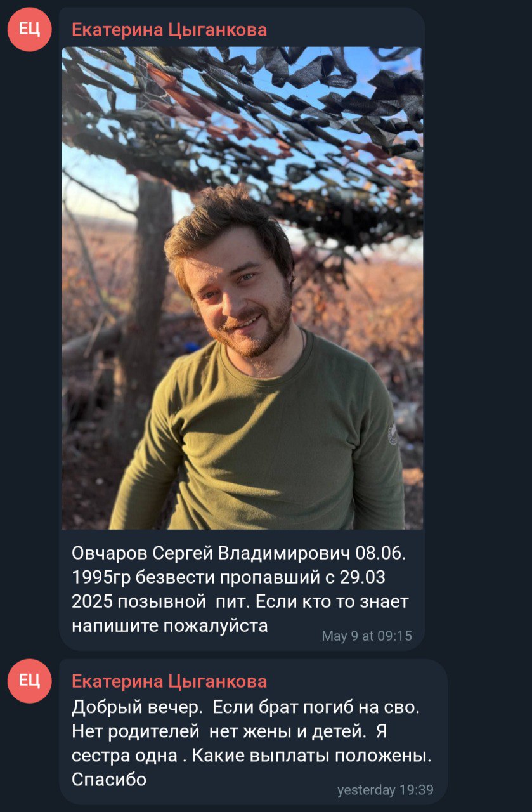Click the ЕЦ avatar beside the Добрый вечер message

29,681
